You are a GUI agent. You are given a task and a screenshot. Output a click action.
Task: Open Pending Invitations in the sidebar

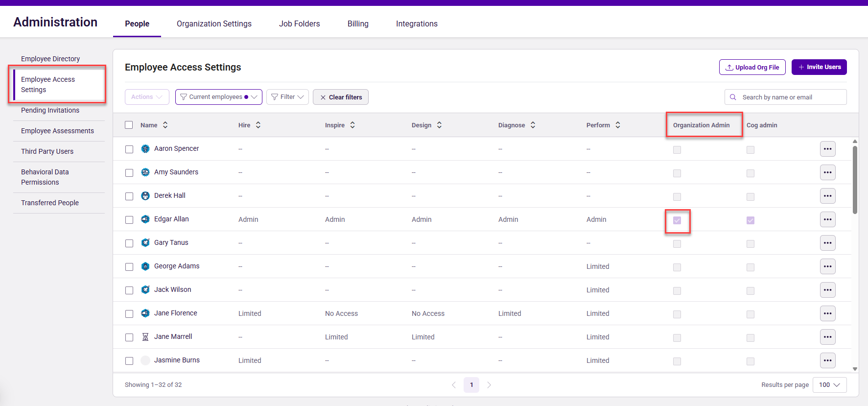click(50, 110)
